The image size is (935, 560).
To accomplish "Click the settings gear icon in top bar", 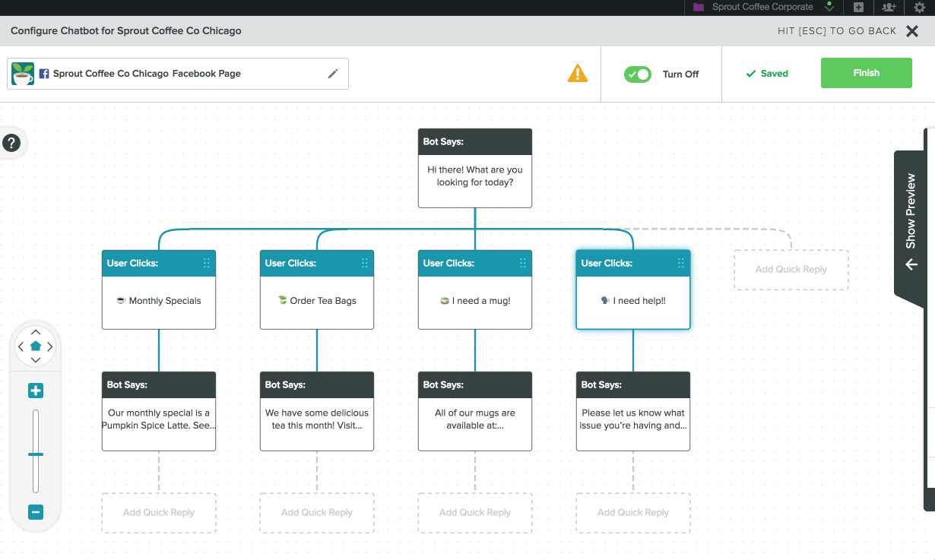I will 919,7.
